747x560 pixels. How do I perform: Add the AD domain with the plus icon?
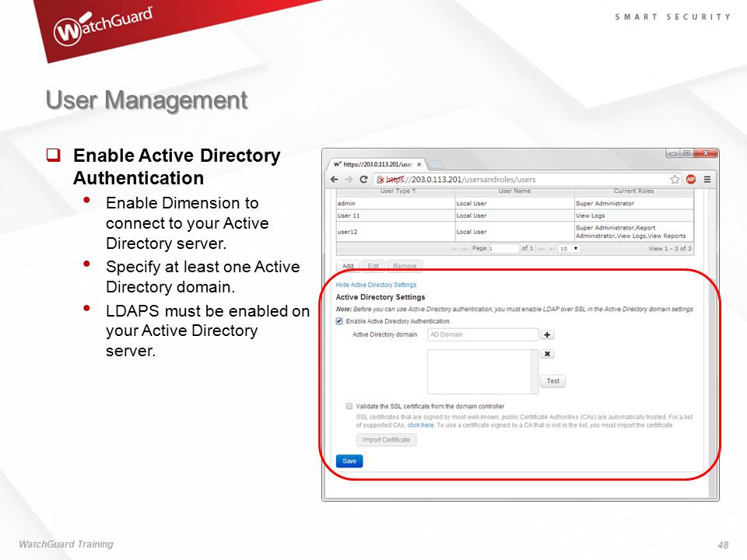tap(547, 334)
